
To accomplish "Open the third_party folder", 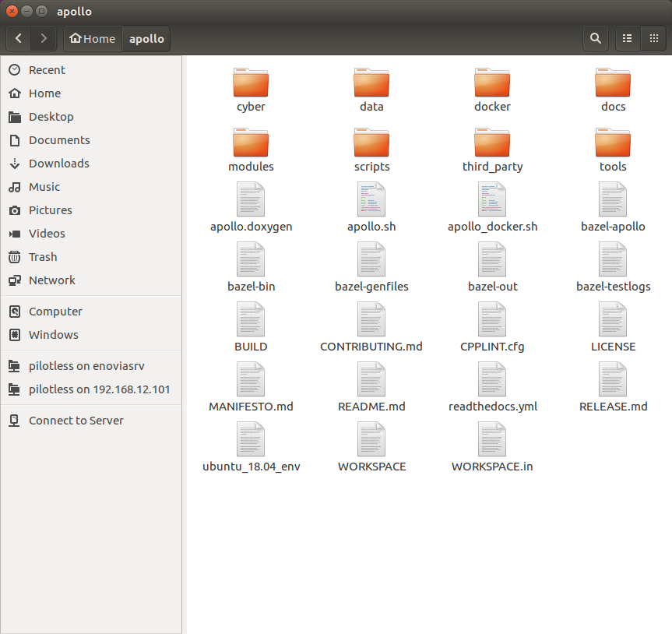I will (x=492, y=150).
